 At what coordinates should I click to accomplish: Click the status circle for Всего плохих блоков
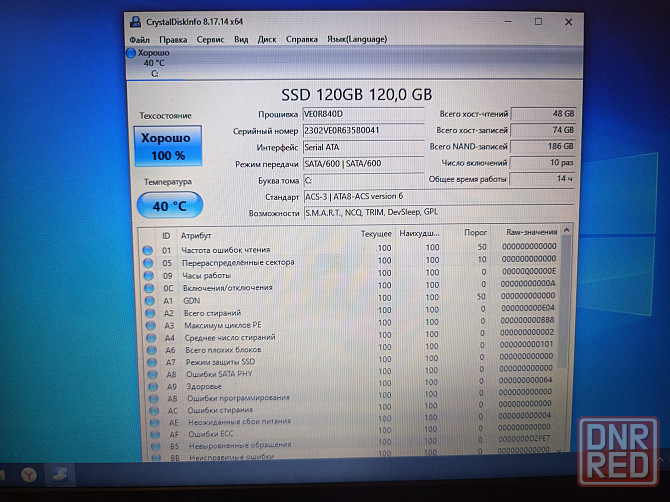(x=152, y=350)
